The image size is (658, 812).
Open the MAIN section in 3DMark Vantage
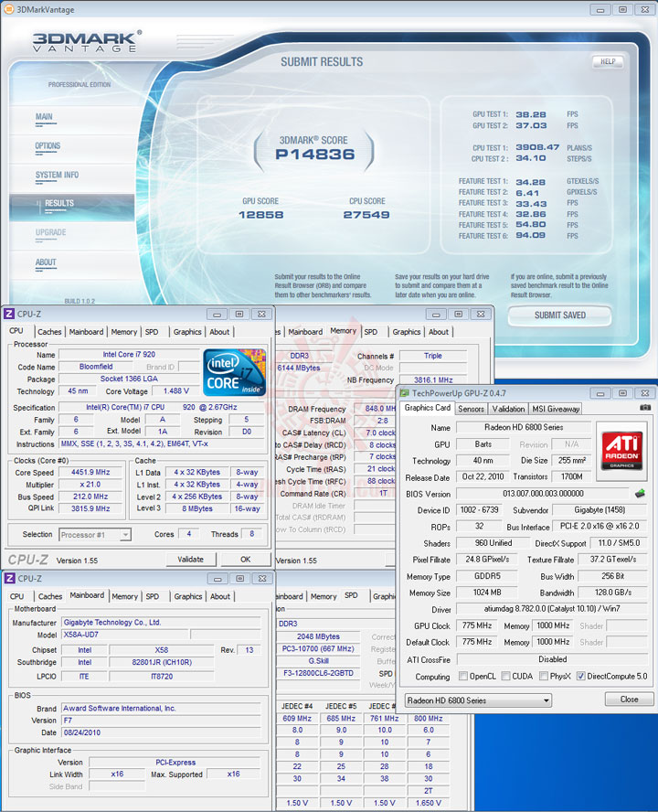[x=44, y=116]
